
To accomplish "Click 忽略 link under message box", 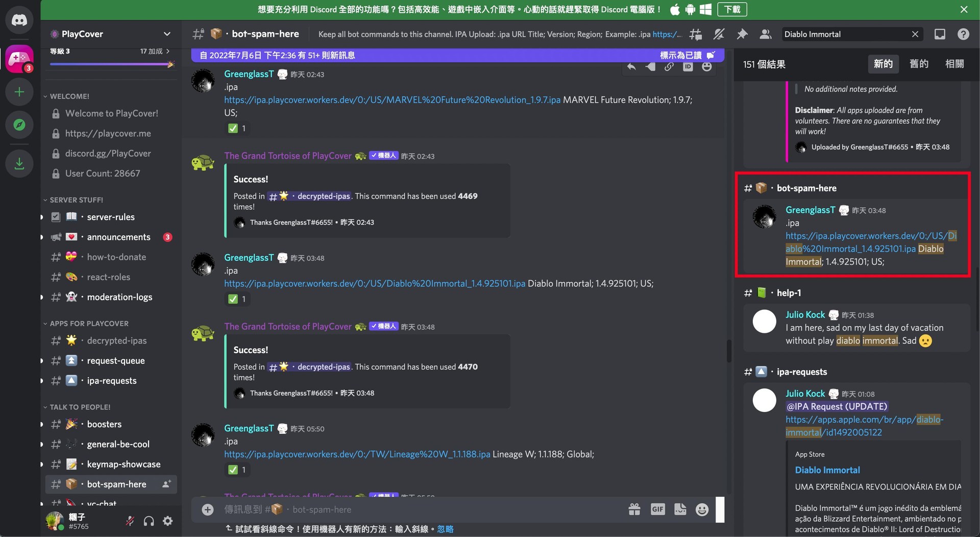I will click(445, 529).
